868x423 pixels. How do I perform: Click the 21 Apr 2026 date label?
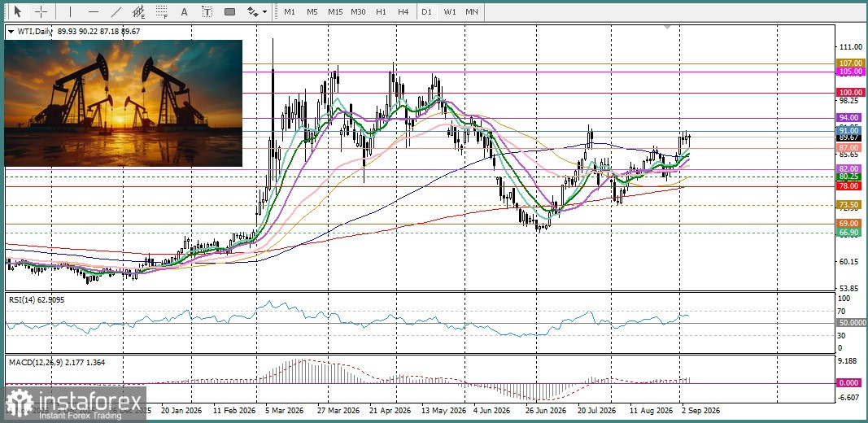point(390,411)
